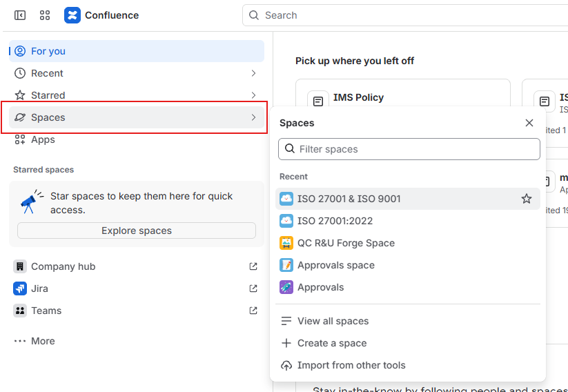Select Import from other tools
The width and height of the screenshot is (568, 392).
coord(408,365)
